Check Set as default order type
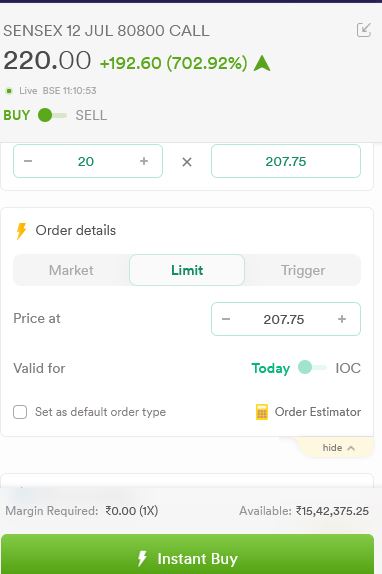The image size is (382, 574). (20, 412)
